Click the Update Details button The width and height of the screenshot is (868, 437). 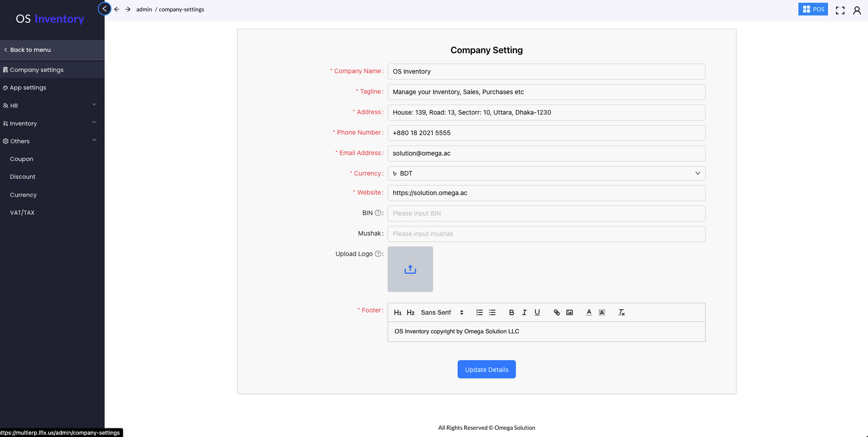point(486,369)
